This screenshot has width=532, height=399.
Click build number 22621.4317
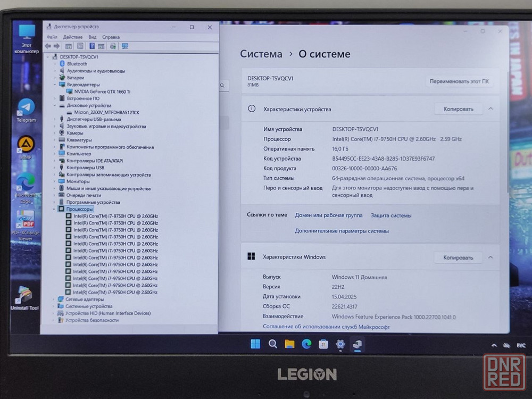coord(344,306)
